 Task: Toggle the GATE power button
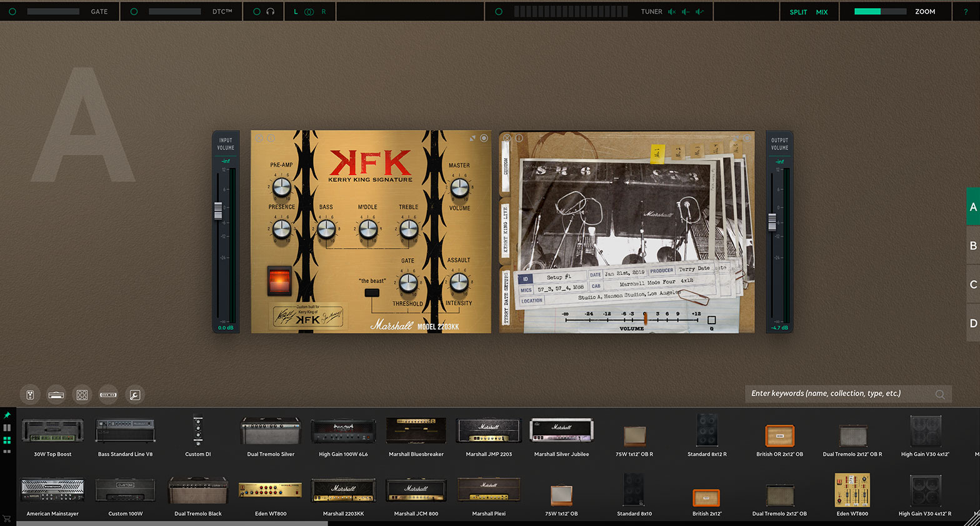[12, 11]
